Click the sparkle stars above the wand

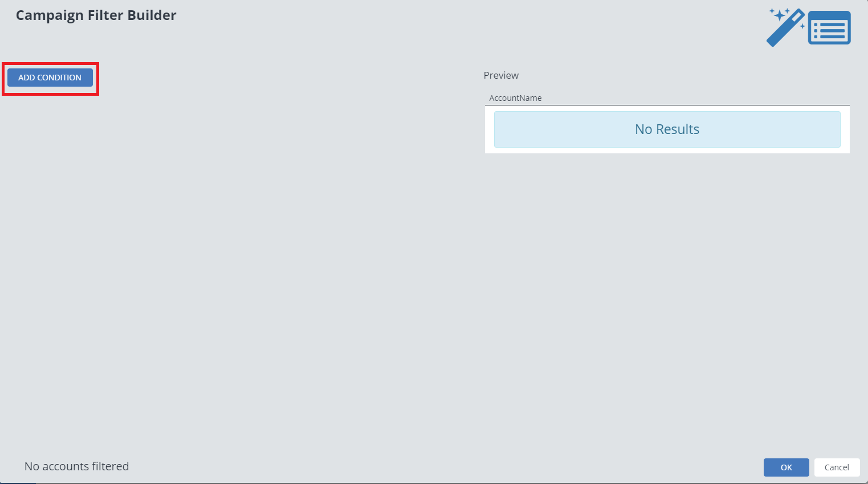click(779, 14)
